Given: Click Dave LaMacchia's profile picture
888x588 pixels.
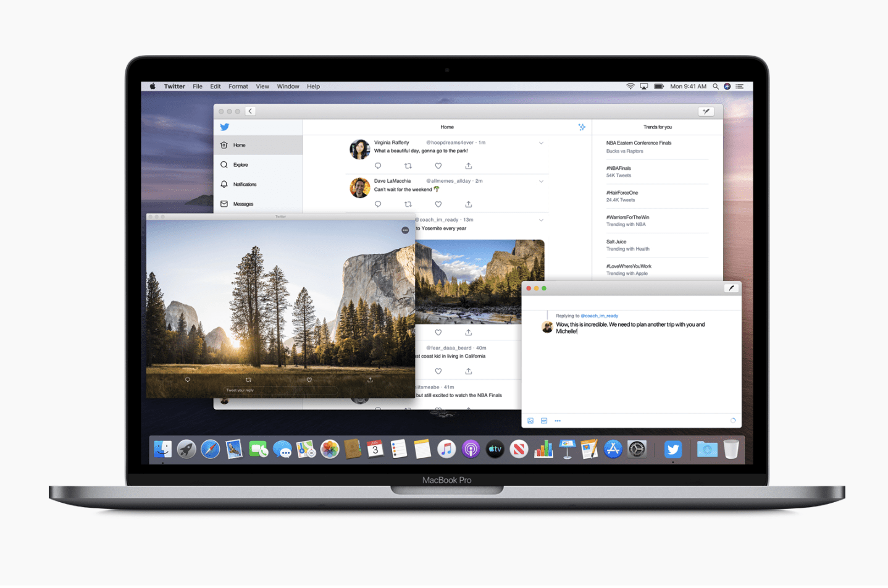Looking at the screenshot, I should pos(359,187).
